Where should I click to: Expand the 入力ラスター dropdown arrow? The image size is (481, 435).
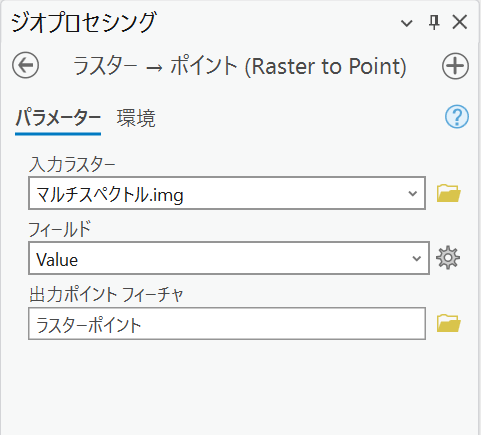coord(413,193)
